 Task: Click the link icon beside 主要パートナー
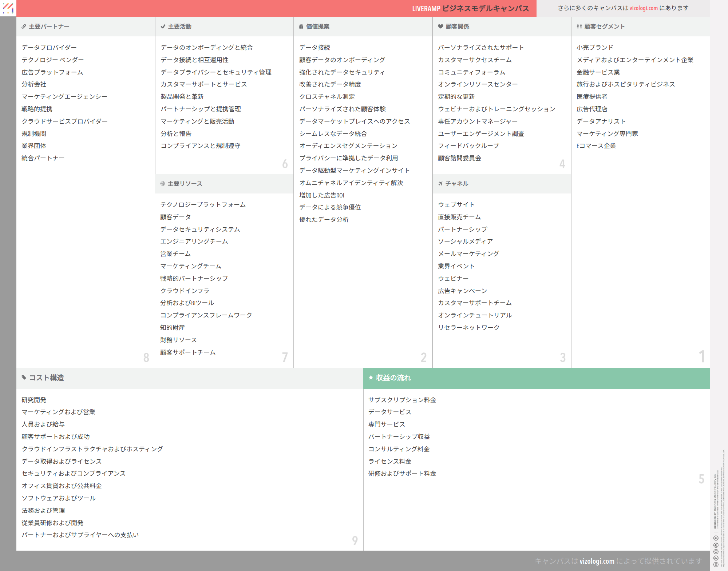click(24, 27)
